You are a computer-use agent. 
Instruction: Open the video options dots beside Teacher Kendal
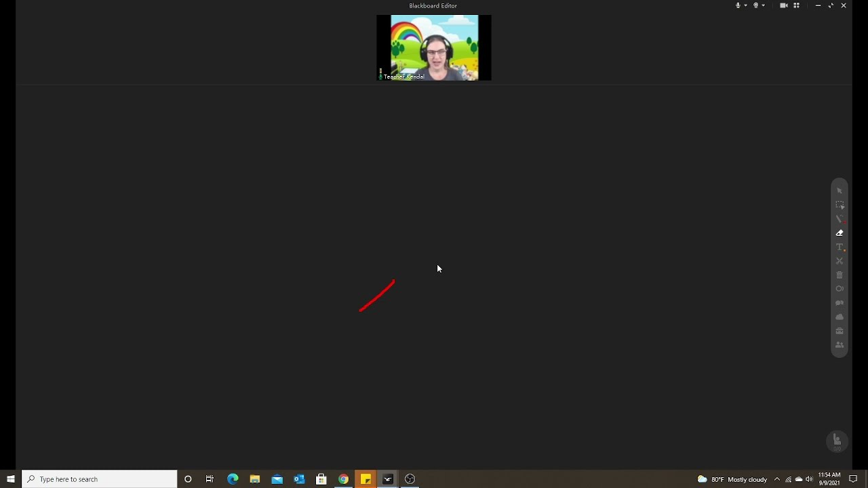(x=380, y=72)
